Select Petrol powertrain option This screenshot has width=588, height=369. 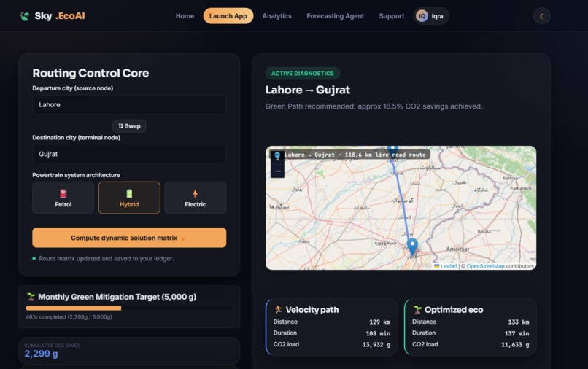63,198
